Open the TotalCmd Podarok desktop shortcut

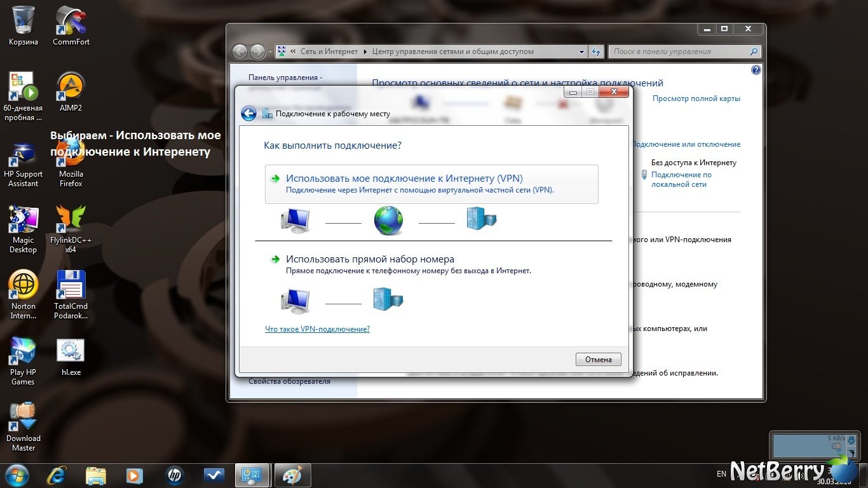pyautogui.click(x=71, y=295)
